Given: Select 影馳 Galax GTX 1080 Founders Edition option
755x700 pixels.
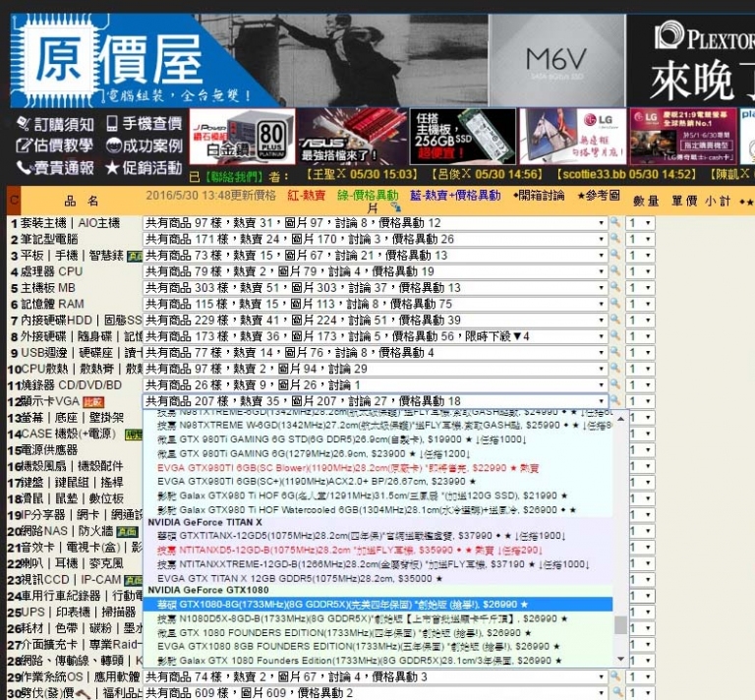Looking at the screenshot, I should (x=377, y=661).
